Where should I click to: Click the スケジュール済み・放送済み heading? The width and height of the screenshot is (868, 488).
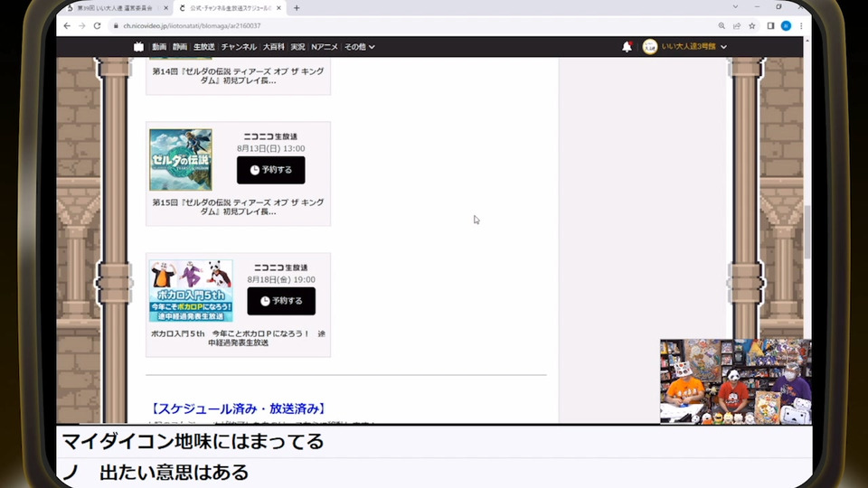tap(238, 408)
